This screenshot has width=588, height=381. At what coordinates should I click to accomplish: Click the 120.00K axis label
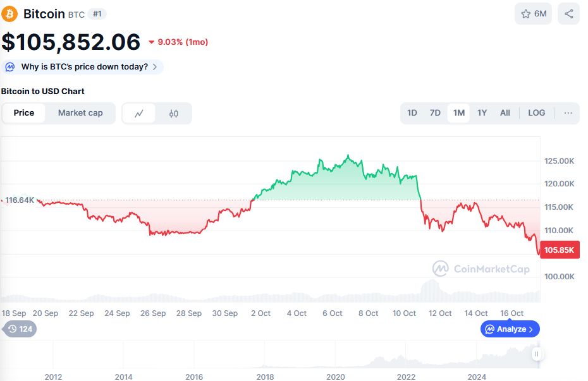click(x=559, y=184)
